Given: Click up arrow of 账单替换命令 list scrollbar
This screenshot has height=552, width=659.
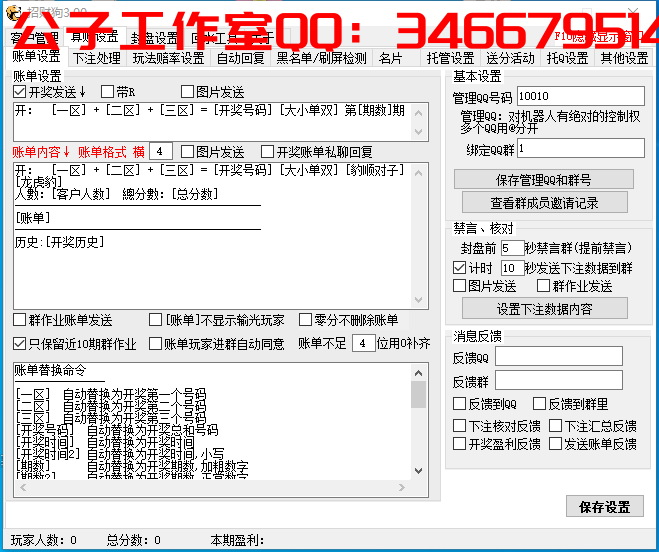Looking at the screenshot, I should pyautogui.click(x=419, y=373).
